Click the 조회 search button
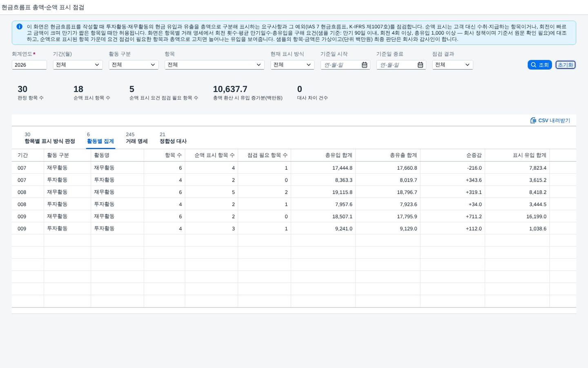The height and width of the screenshot is (368, 588). 539,65
